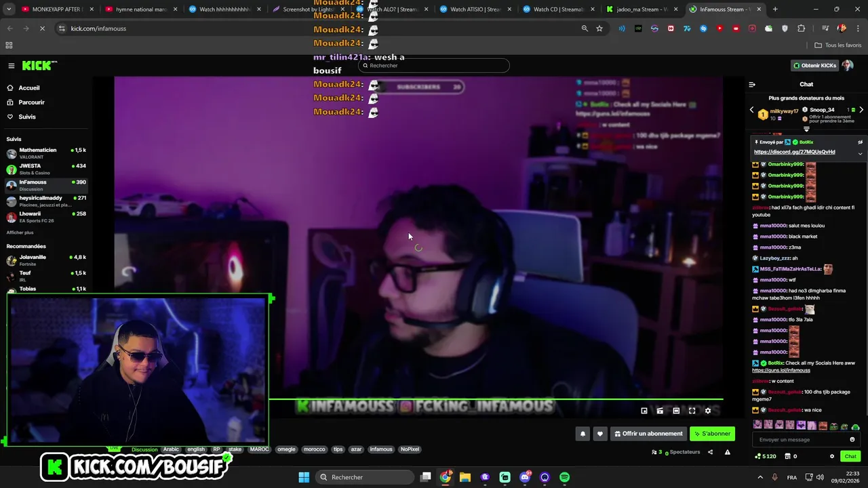
Task: Open the chat shop icon showing 0
Action: 791,456
